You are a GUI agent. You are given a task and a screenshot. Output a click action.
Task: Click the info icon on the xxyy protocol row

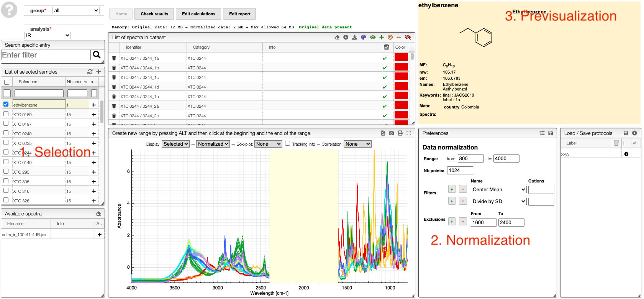626,154
